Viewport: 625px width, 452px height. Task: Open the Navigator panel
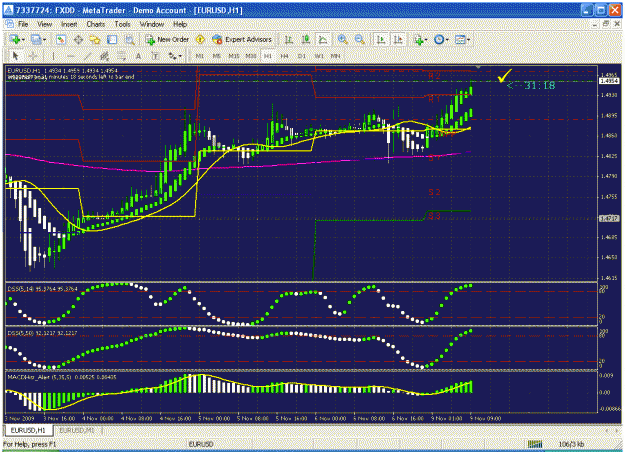[95, 39]
